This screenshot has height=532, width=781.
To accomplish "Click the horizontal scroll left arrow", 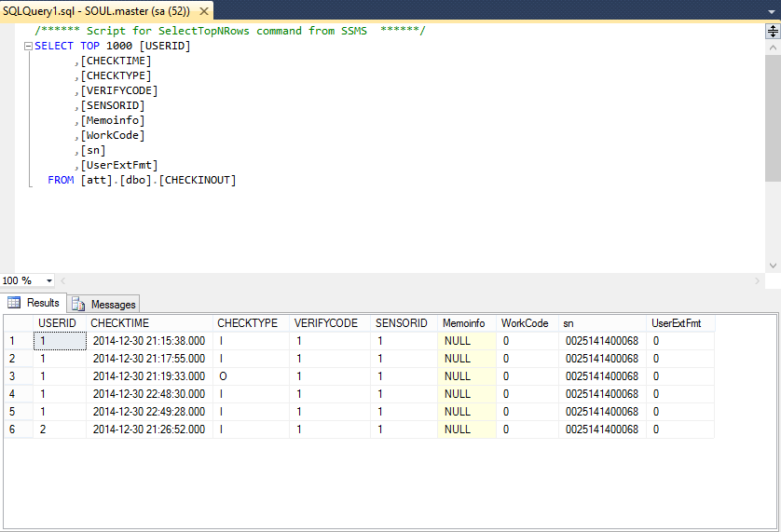I will click(x=62, y=281).
